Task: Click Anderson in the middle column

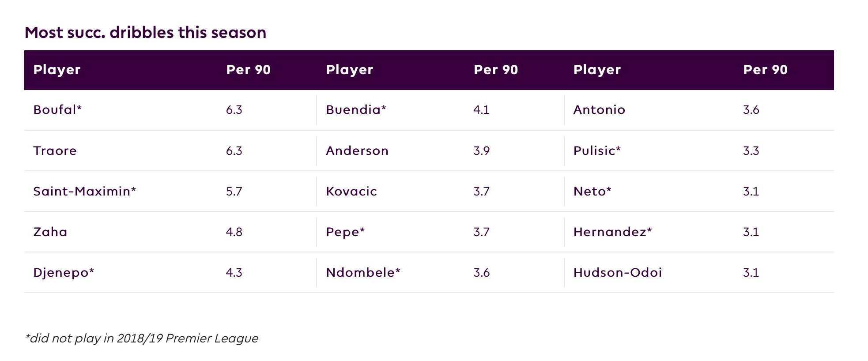Action: [x=357, y=151]
